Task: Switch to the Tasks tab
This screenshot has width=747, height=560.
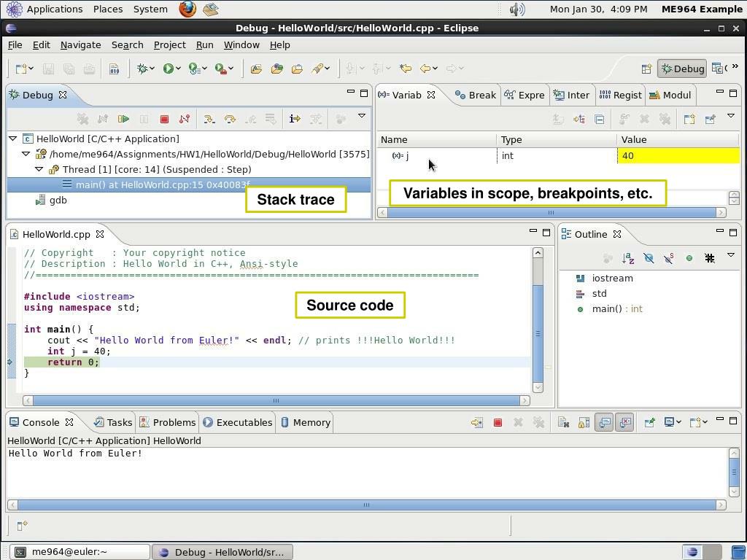Action: pyautogui.click(x=113, y=422)
